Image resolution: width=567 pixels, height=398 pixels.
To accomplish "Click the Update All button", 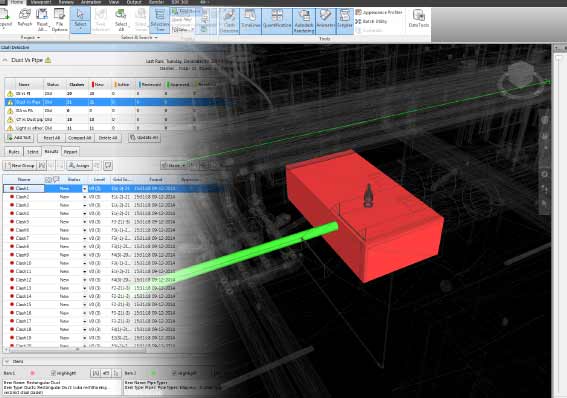I will [x=144, y=138].
